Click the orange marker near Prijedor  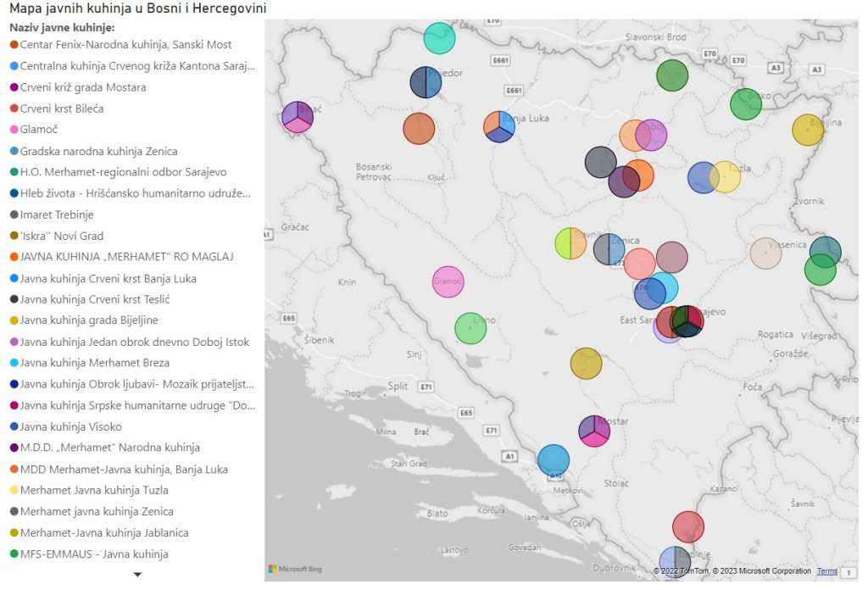[x=419, y=128]
